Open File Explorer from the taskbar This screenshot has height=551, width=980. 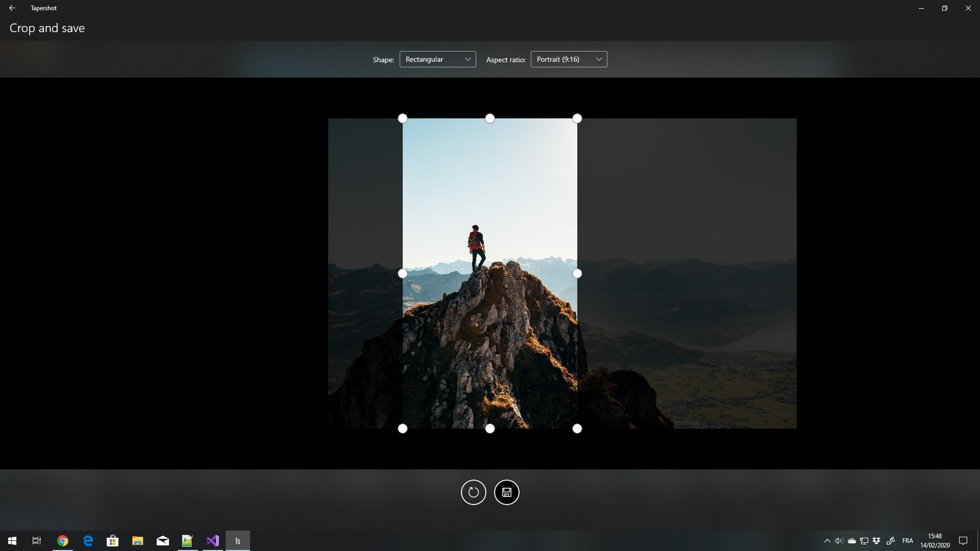click(x=137, y=541)
